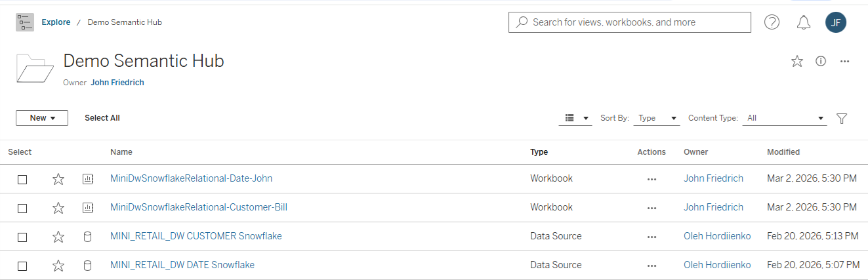Click the navigation panel icon beside Explore
Screen dimensions: 868x280
pyautogui.click(x=25, y=22)
